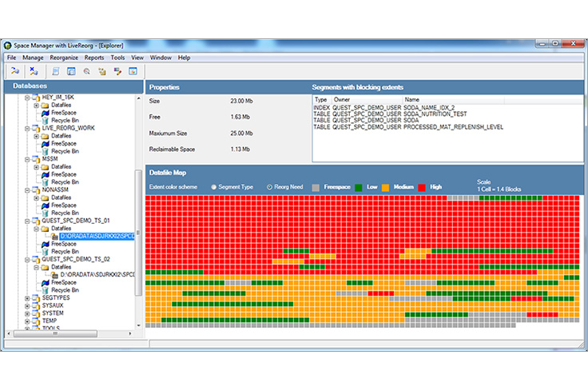Click the Name column header
The height and width of the screenshot is (391, 588).
pos(453,99)
